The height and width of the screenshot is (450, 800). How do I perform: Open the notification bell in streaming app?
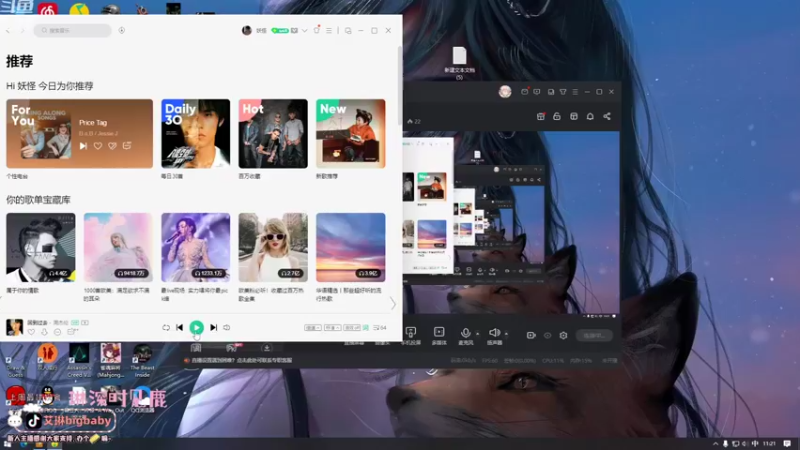coord(590,116)
